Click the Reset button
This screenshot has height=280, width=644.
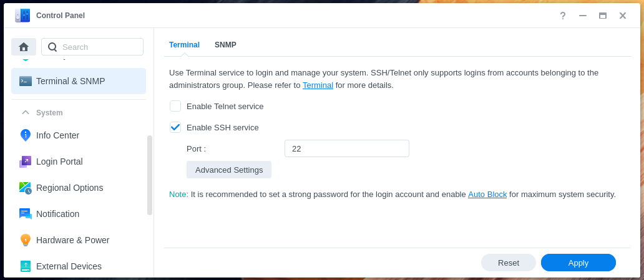508,263
